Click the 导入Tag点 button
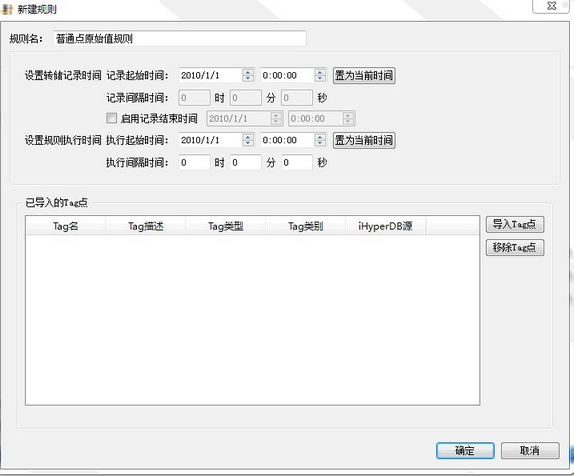The height and width of the screenshot is (476, 574). tap(515, 224)
